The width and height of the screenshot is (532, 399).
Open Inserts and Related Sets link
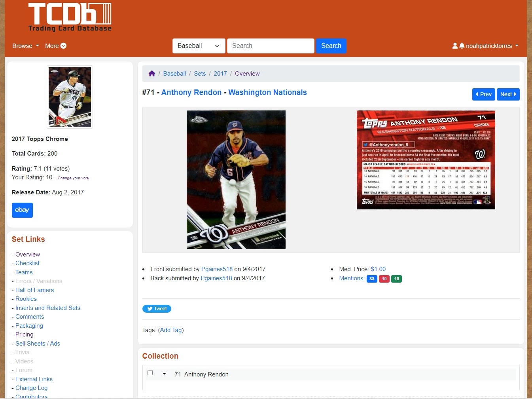(x=47, y=308)
